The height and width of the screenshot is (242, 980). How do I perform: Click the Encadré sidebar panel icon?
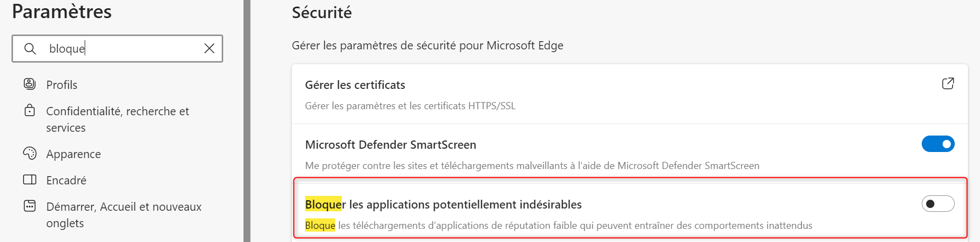(30, 179)
